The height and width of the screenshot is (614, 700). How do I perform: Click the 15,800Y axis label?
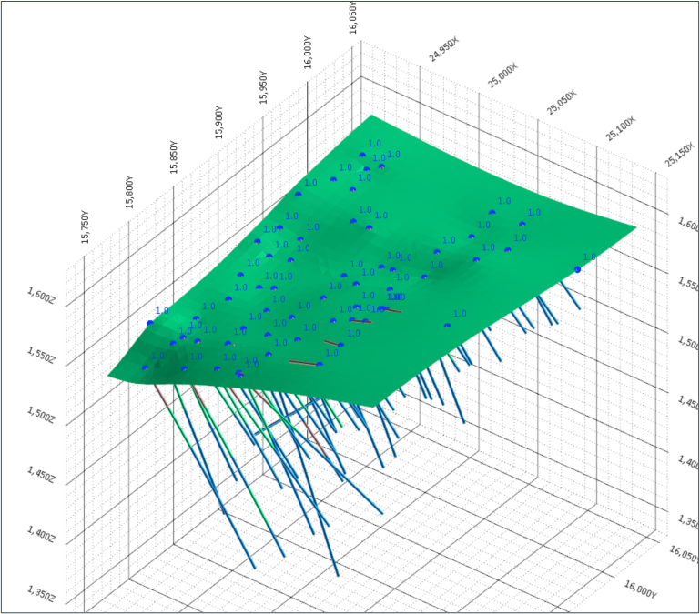tap(130, 193)
